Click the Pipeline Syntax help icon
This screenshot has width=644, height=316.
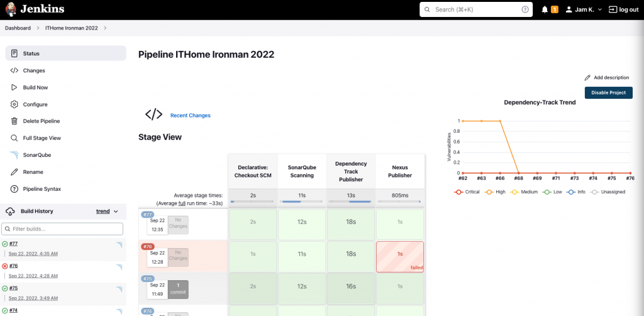click(14, 189)
